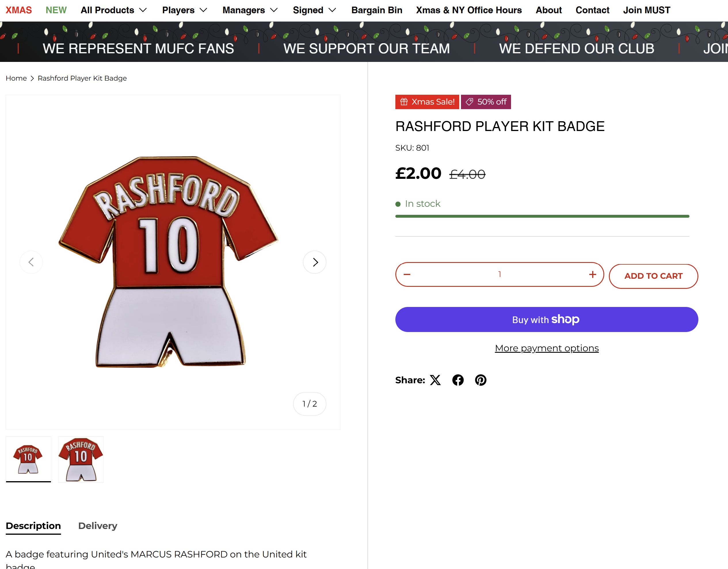Open More payment options link

547,348
